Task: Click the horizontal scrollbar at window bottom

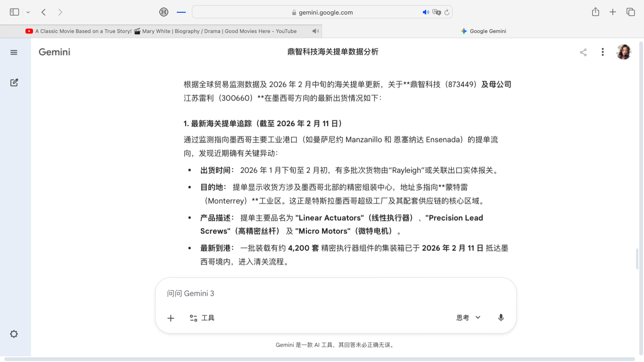Action: (x=320, y=359)
